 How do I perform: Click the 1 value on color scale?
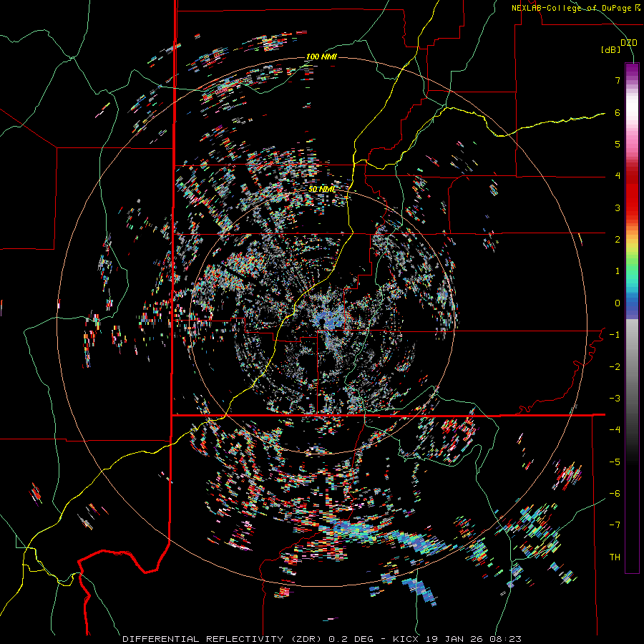pos(618,271)
